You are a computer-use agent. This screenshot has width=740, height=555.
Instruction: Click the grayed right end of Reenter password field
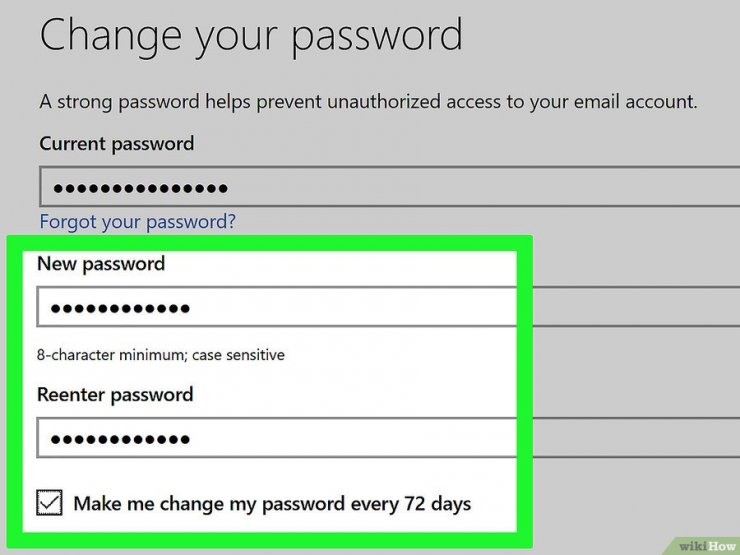pyautogui.click(x=636, y=437)
